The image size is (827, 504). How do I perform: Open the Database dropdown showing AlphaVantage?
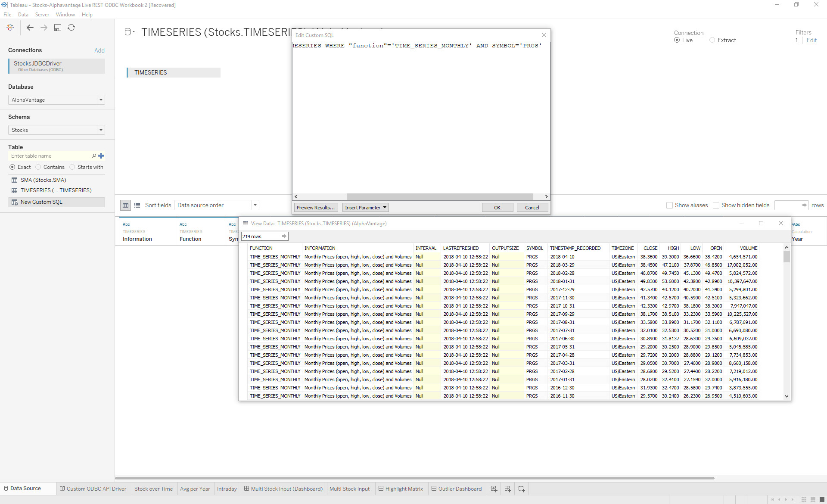click(x=100, y=100)
